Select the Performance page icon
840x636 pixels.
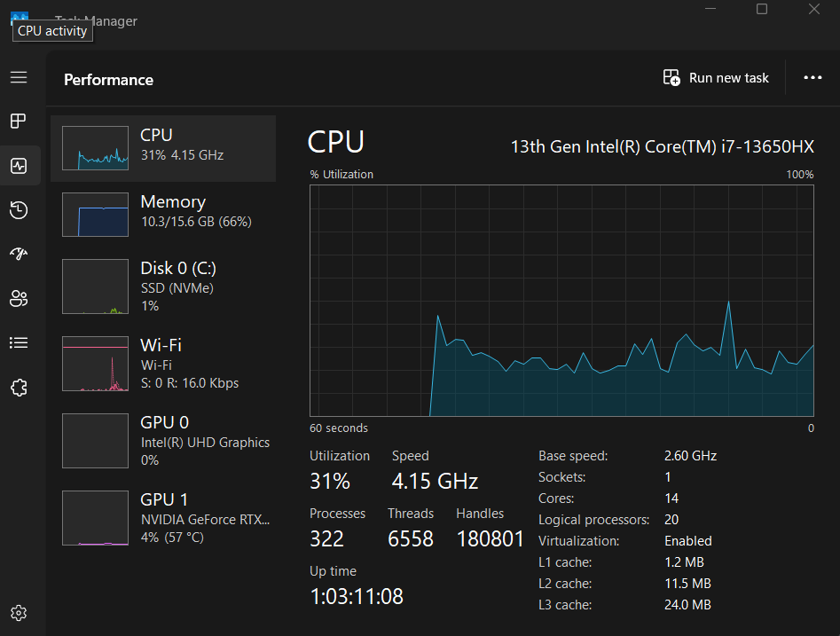19,166
